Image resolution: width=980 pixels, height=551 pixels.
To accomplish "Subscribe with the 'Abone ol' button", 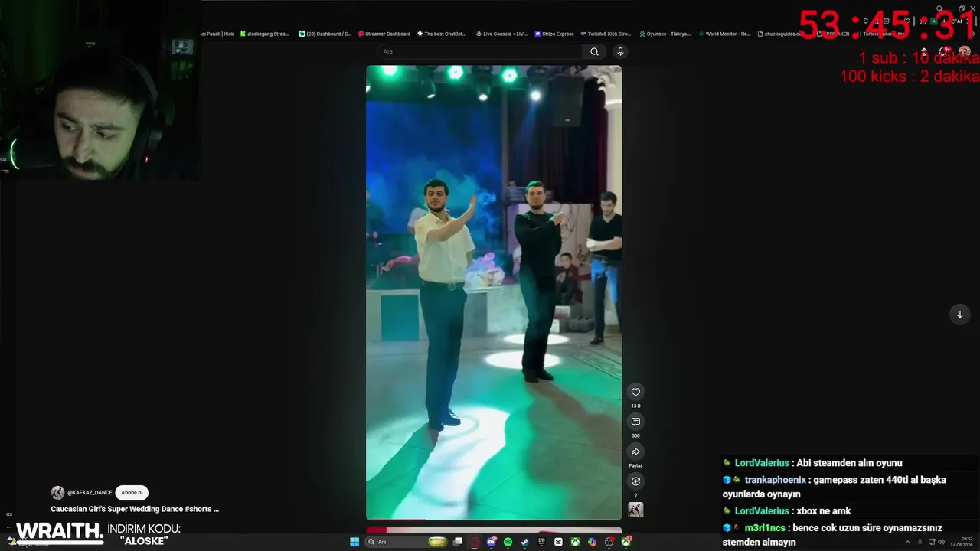I will click(132, 493).
